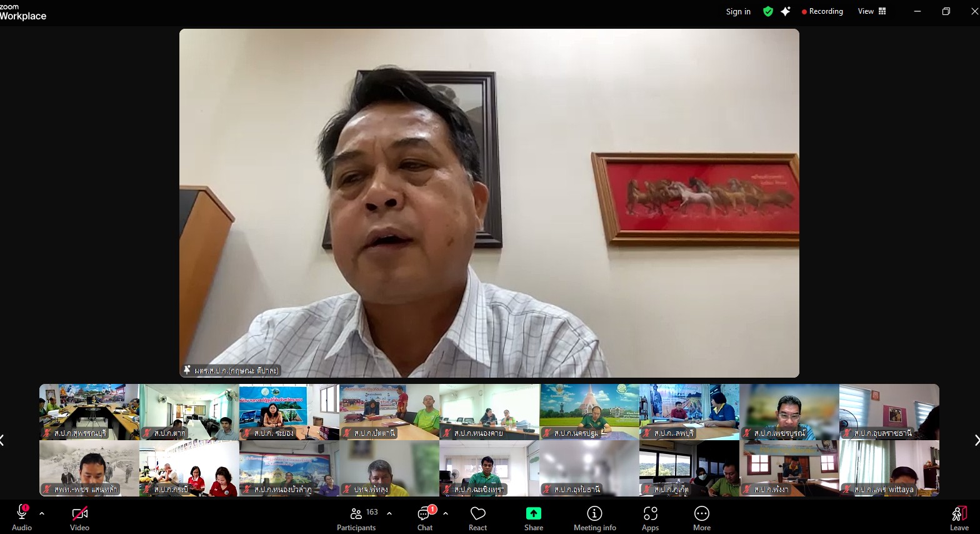
Task: Select the ส.ป.ก.ฉะเชิงเทรา participant thumbnail
Action: coord(489,468)
